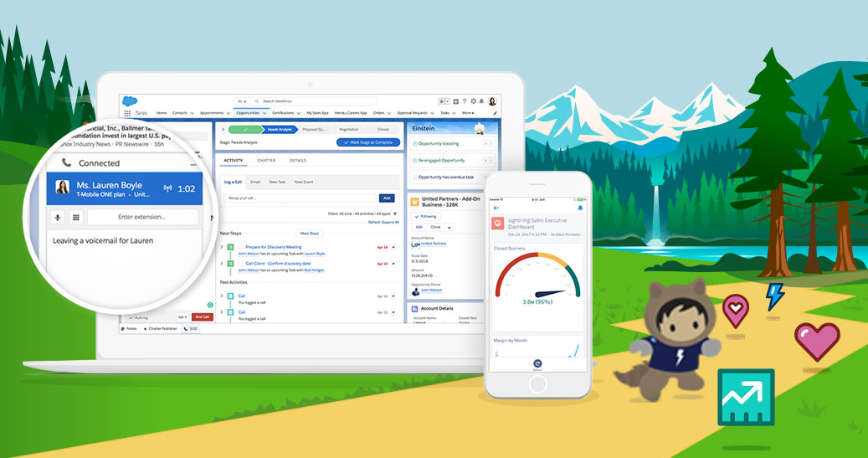Open the My Sales App nav tab
Viewport: 868px width, 458px height.
click(x=318, y=113)
